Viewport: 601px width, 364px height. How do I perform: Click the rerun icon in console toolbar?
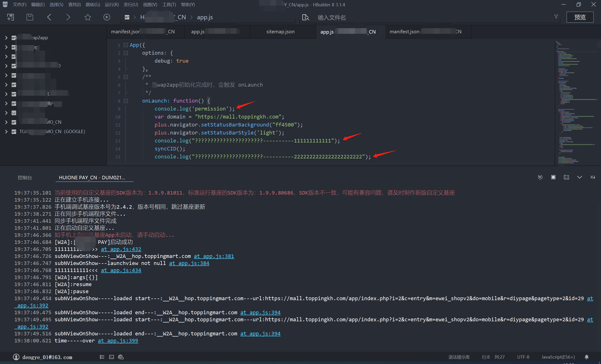(x=540, y=177)
